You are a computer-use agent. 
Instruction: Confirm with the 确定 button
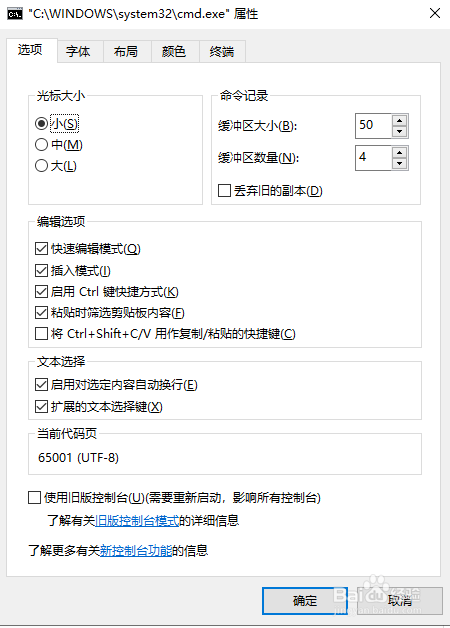pos(305,600)
